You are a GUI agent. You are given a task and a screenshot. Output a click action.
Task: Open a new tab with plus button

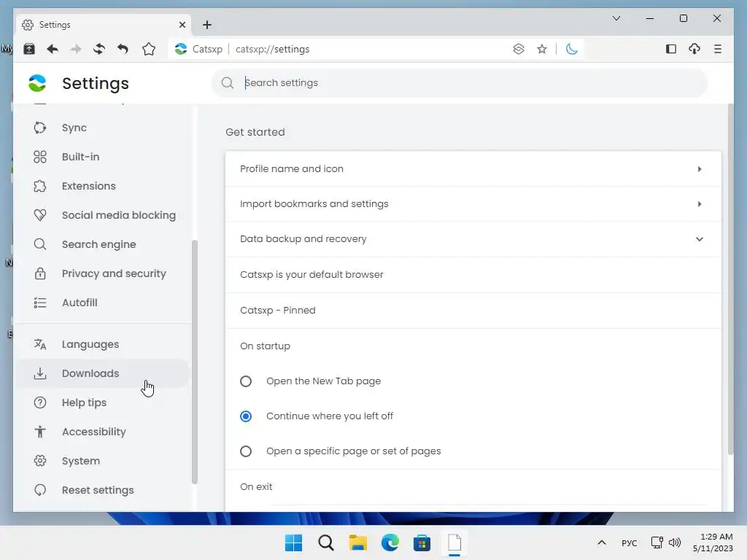206,25
